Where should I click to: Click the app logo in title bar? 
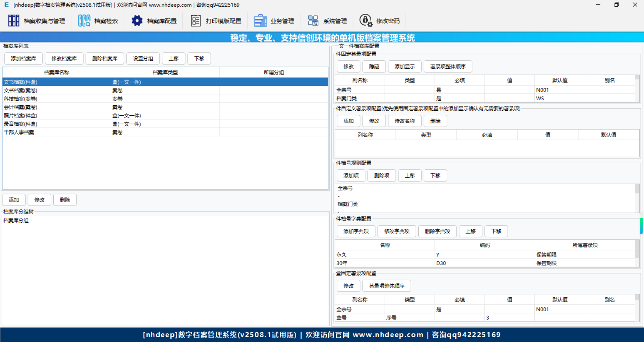[6, 5]
